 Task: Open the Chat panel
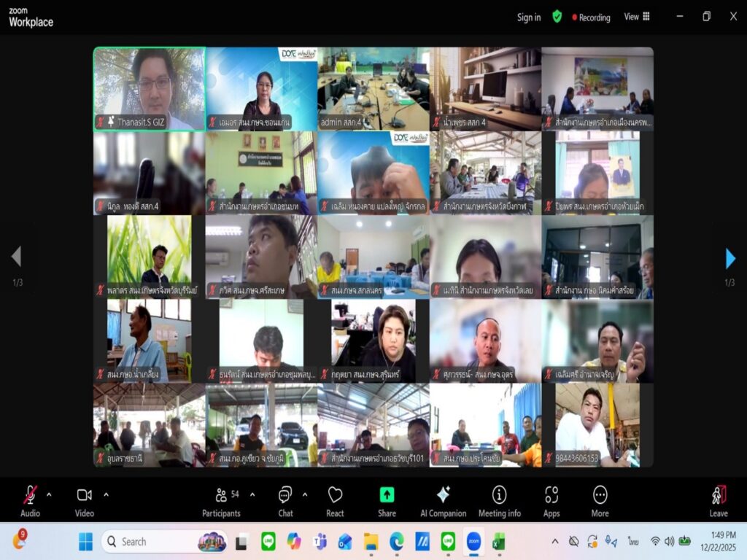(x=285, y=496)
